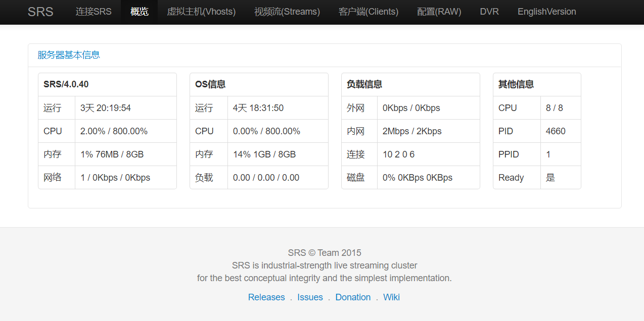Click 外网 value 0Kbps / 0Kbps
Viewport: 644px width, 321px height.
(411, 108)
